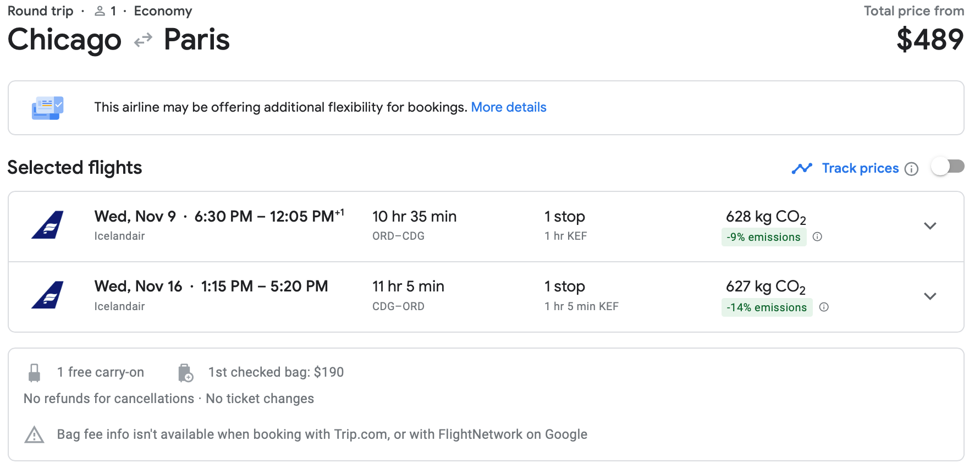Image resolution: width=980 pixels, height=474 pixels.
Task: Click the round-trip arrows between cities
Action: click(143, 40)
